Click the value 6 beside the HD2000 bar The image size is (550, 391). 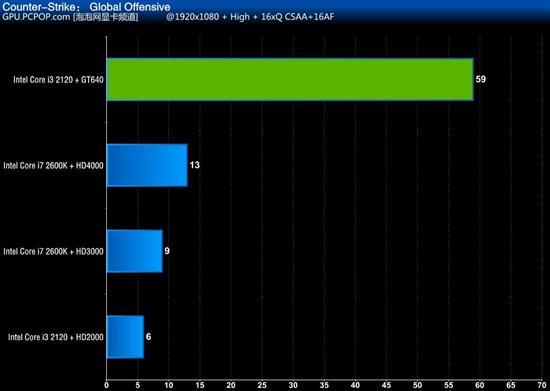(x=148, y=337)
